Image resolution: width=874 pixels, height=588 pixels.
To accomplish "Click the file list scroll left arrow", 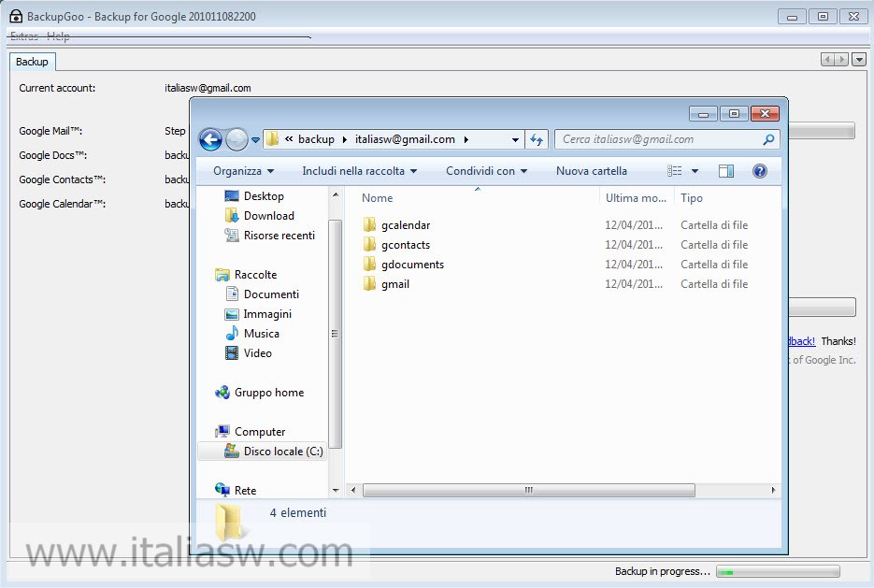I will [352, 491].
